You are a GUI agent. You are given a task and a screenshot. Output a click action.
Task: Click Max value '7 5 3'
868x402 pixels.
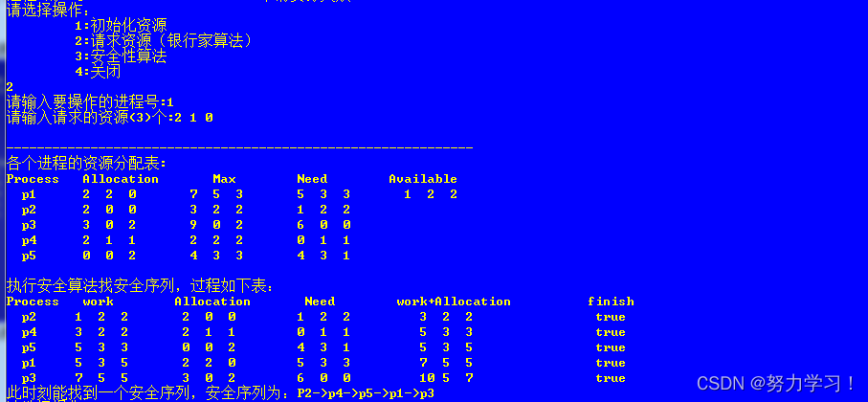click(216, 194)
